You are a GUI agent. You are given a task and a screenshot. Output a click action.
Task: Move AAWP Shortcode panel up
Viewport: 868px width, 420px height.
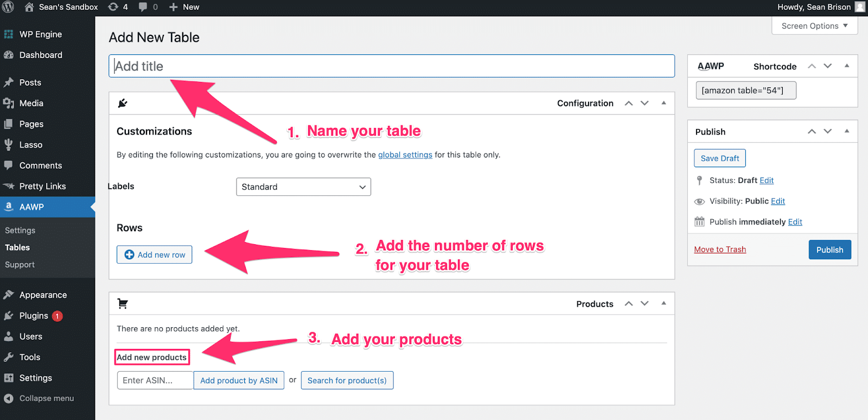tap(812, 66)
